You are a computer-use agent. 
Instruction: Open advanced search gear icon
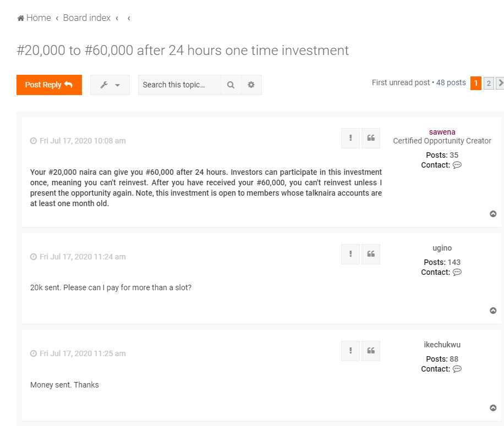(251, 85)
